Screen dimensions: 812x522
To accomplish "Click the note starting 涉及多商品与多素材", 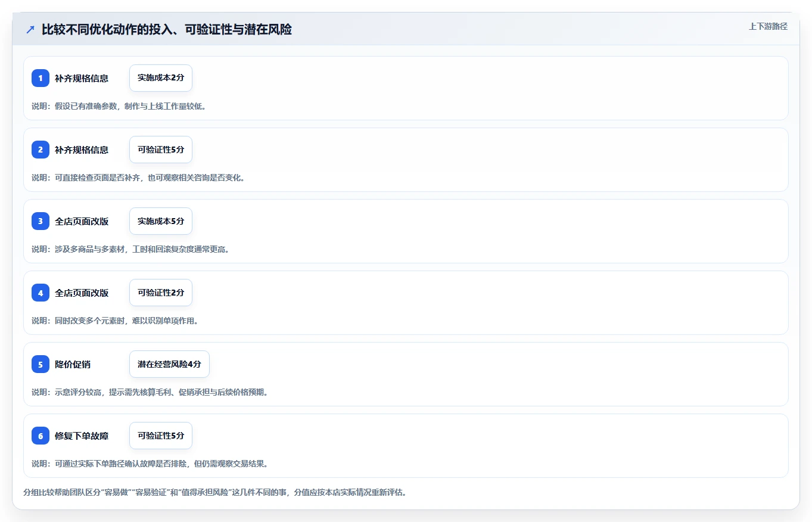I will point(130,249).
